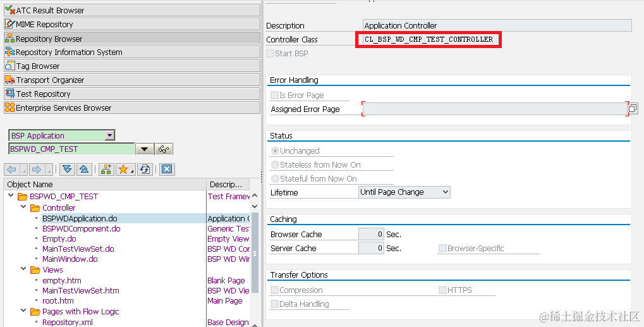
Task: Click the Server Cache seconds field
Action: tap(371, 248)
